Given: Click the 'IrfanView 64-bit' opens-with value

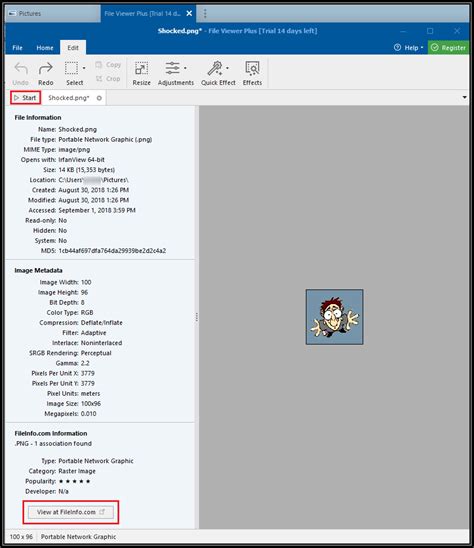Looking at the screenshot, I should [x=81, y=160].
